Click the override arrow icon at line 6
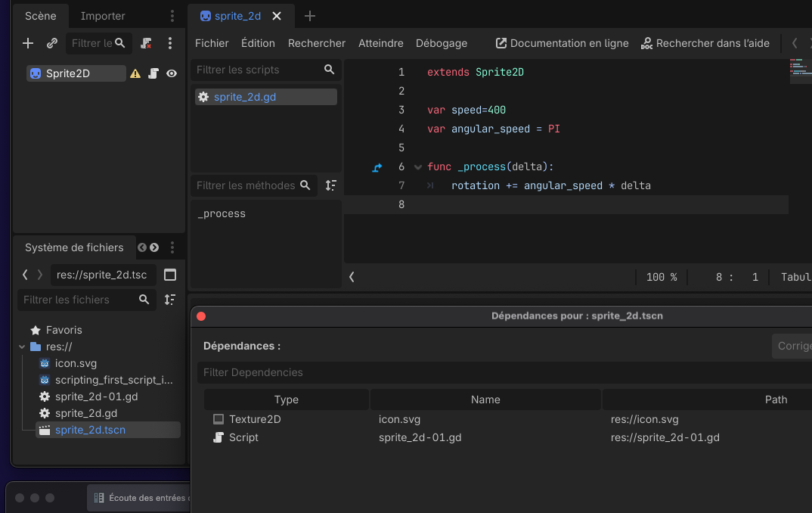 click(377, 167)
